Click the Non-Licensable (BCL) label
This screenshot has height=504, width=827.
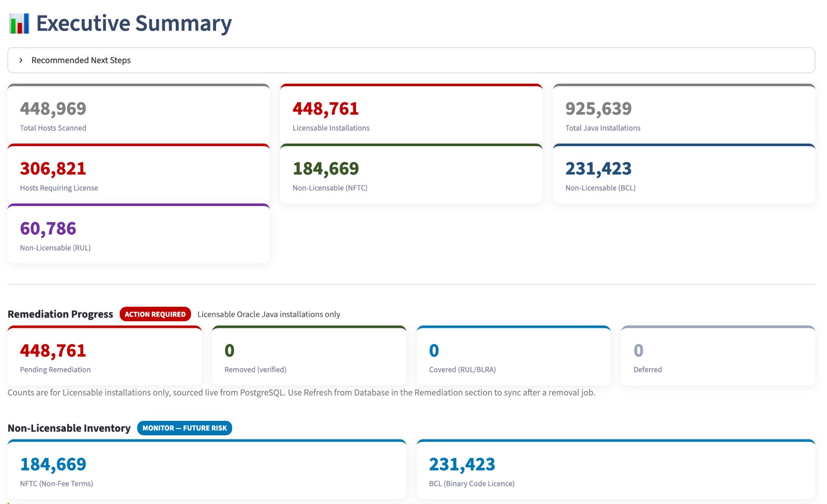[601, 188]
